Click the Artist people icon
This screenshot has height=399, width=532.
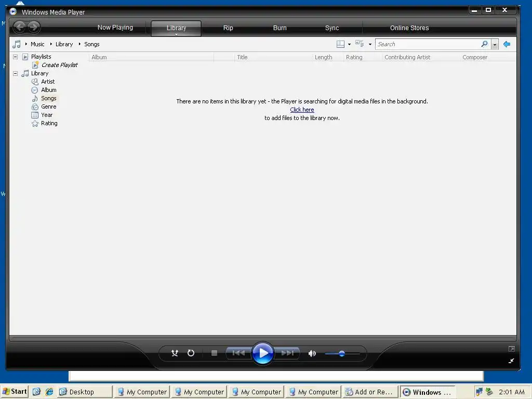point(35,82)
